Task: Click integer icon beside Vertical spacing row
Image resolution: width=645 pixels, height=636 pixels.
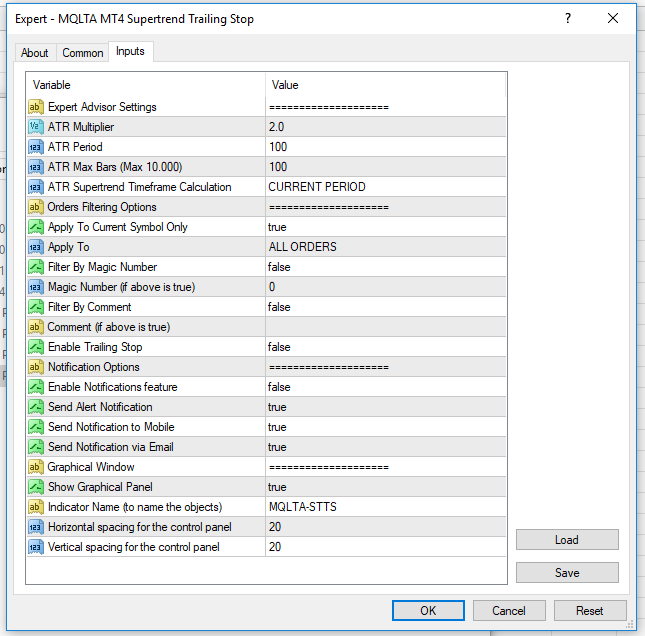Action: tap(36, 547)
